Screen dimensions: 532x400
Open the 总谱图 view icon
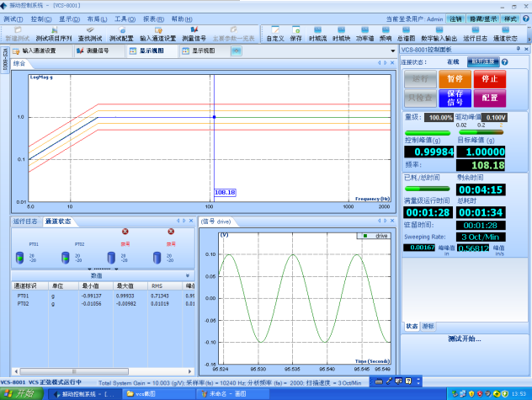pos(406,35)
